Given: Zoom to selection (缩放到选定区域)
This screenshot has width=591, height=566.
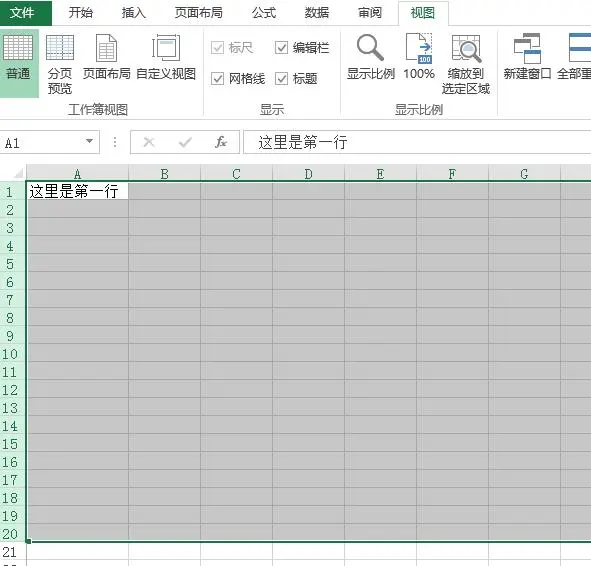Looking at the screenshot, I should pos(466,64).
